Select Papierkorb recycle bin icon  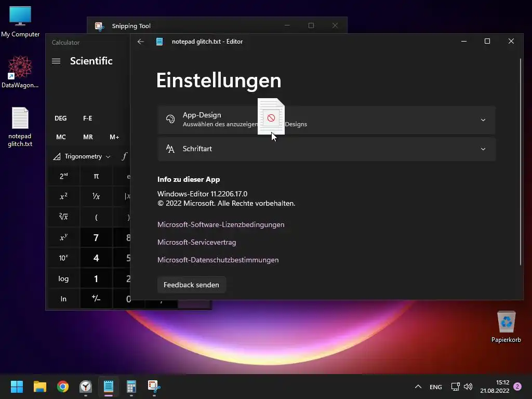pyautogui.click(x=506, y=327)
